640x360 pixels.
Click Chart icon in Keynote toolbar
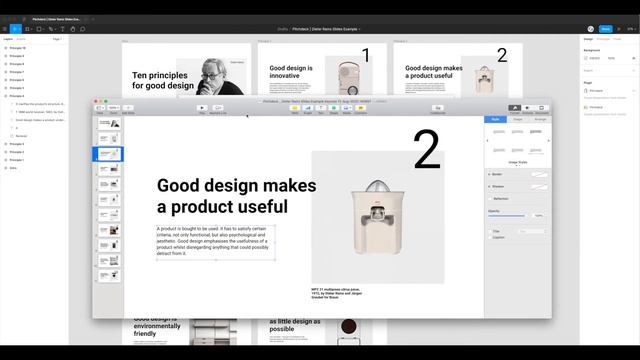tap(308, 108)
